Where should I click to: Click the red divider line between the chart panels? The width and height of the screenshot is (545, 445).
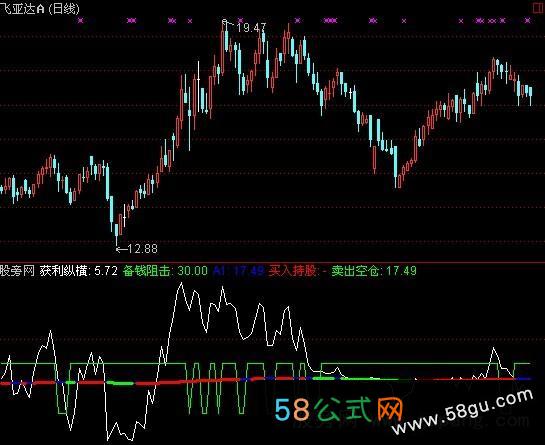tap(272, 262)
